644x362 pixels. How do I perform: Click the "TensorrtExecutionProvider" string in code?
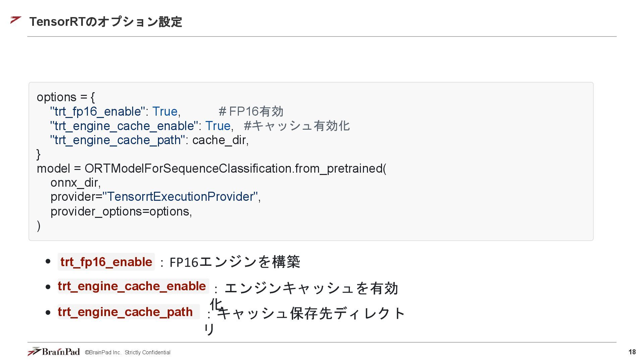click(x=180, y=197)
